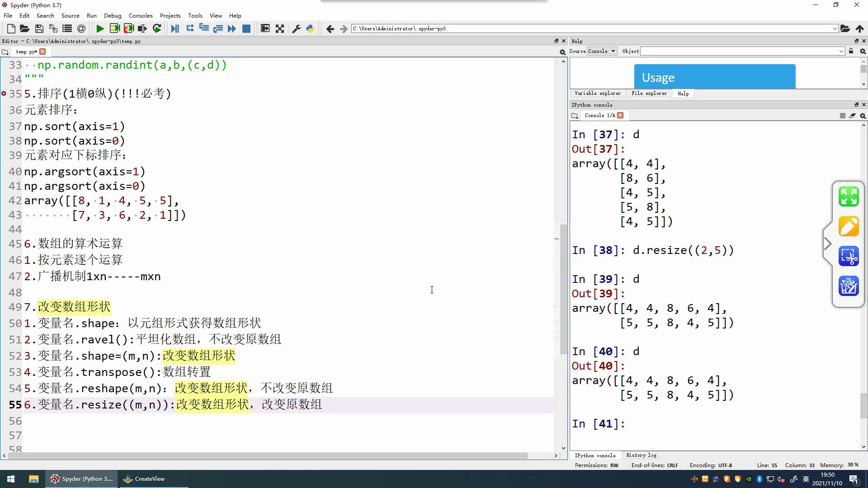Expand the working directory path dropdown

(835, 28)
